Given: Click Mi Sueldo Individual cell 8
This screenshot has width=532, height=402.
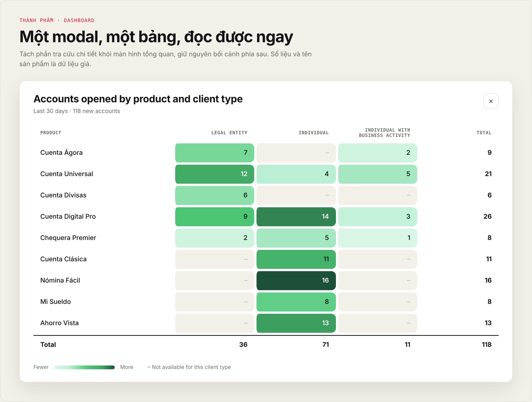Looking at the screenshot, I should 296,302.
